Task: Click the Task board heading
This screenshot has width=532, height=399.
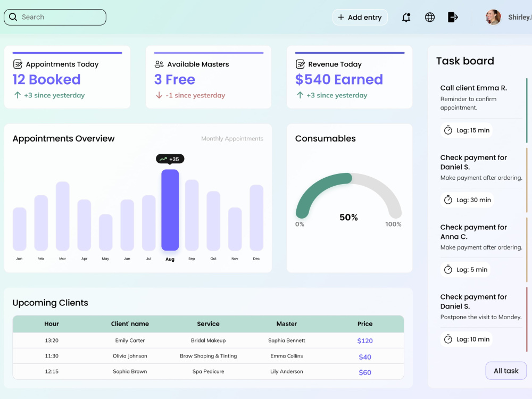Action: click(465, 61)
